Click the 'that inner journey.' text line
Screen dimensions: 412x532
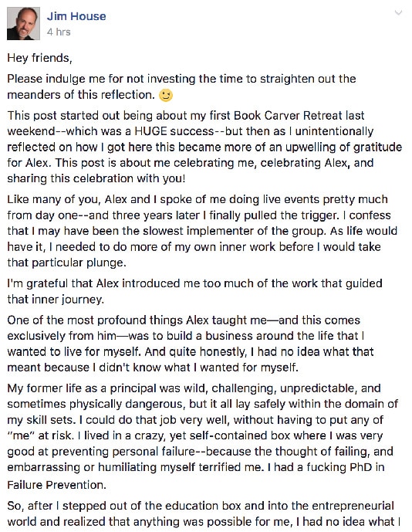[x=56, y=300]
